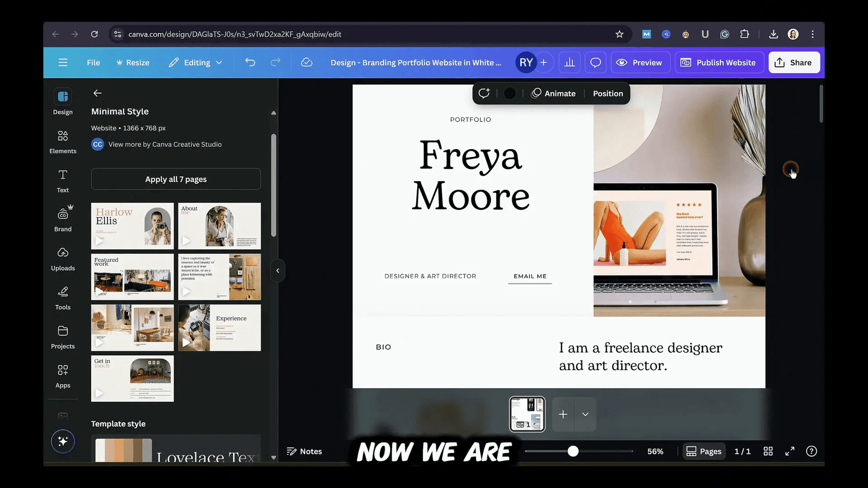This screenshot has width=868, height=488.
Task: Select the Harlow Ellis template page
Action: pyautogui.click(x=132, y=226)
